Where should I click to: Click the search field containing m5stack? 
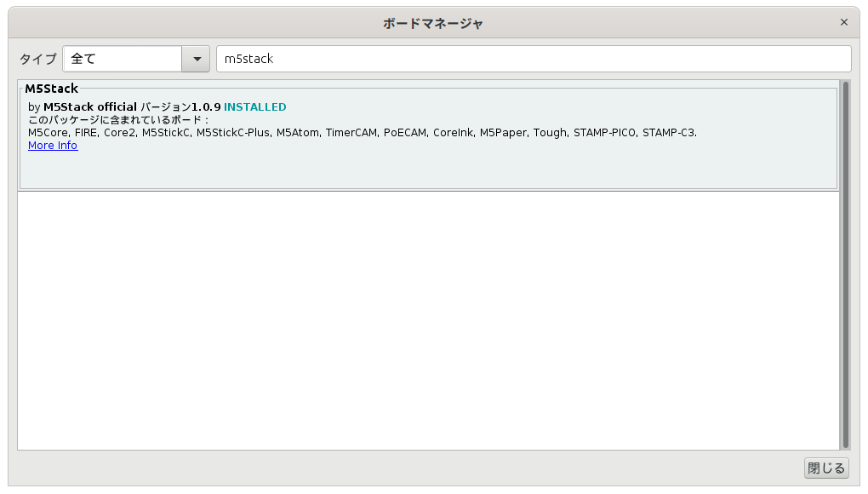(534, 58)
